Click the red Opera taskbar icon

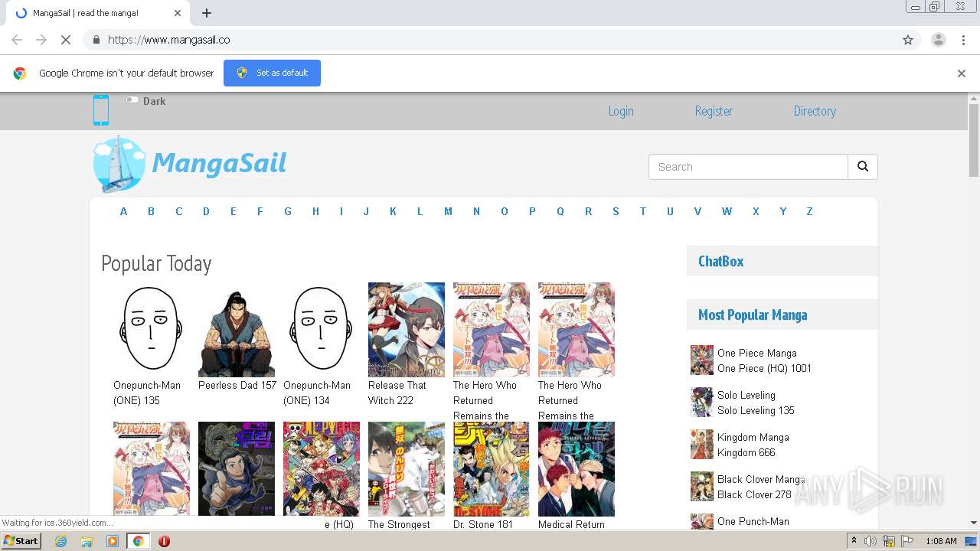tap(164, 541)
